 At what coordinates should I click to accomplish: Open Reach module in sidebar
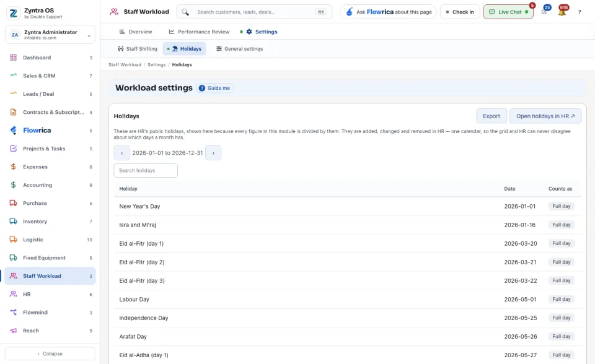pyautogui.click(x=50, y=331)
